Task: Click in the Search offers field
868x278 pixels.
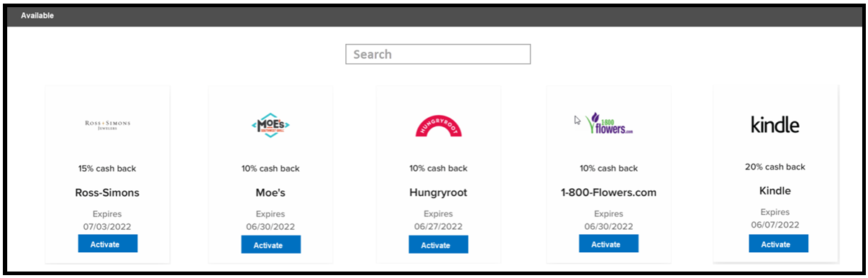Action: [438, 55]
